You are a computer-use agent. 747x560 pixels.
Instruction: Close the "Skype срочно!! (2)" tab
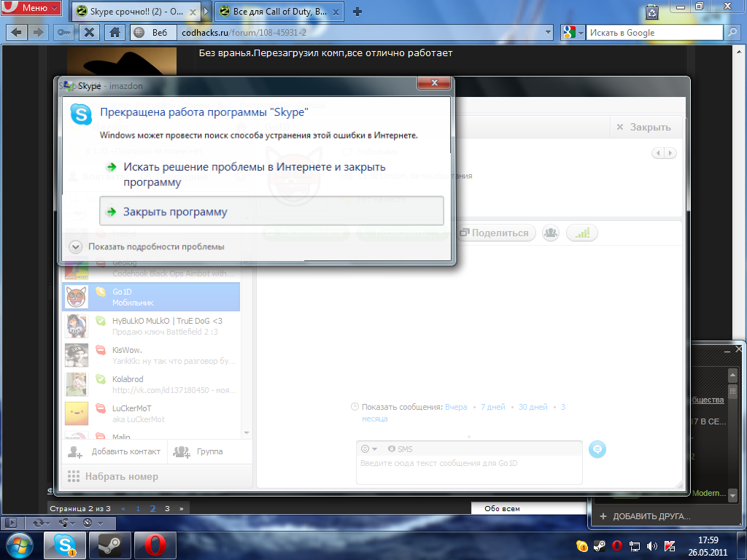coord(193,12)
